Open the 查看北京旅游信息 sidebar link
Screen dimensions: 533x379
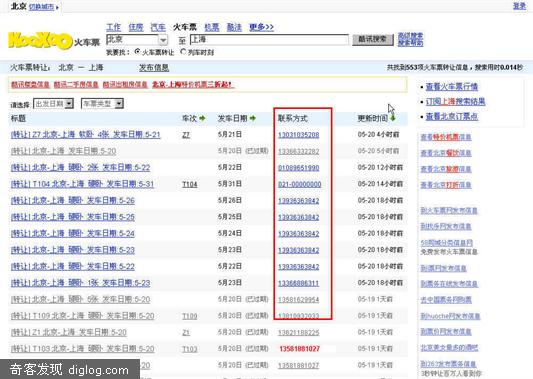click(x=446, y=169)
